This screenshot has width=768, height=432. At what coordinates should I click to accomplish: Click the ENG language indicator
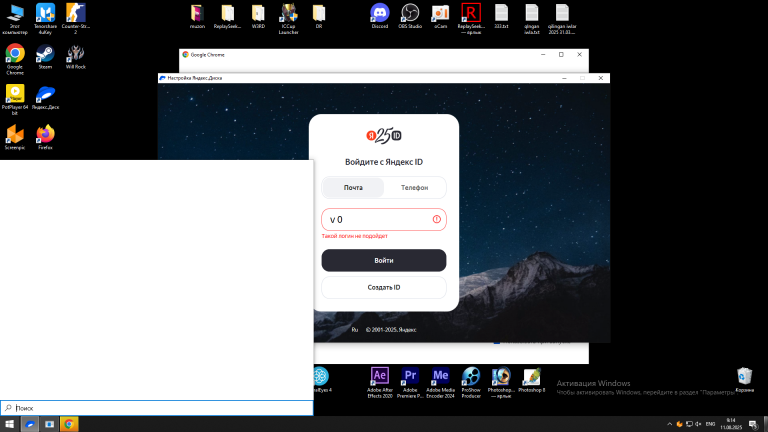[x=710, y=424]
